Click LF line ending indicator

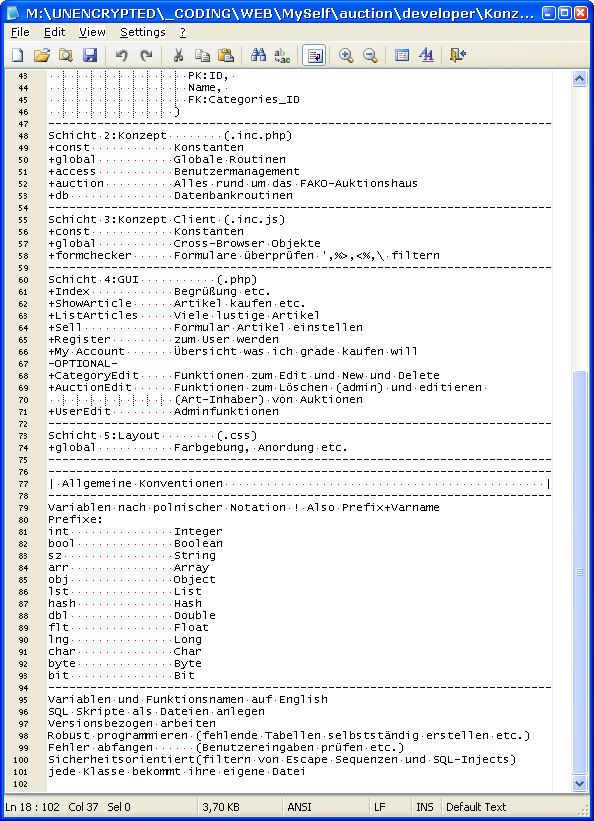(x=379, y=807)
